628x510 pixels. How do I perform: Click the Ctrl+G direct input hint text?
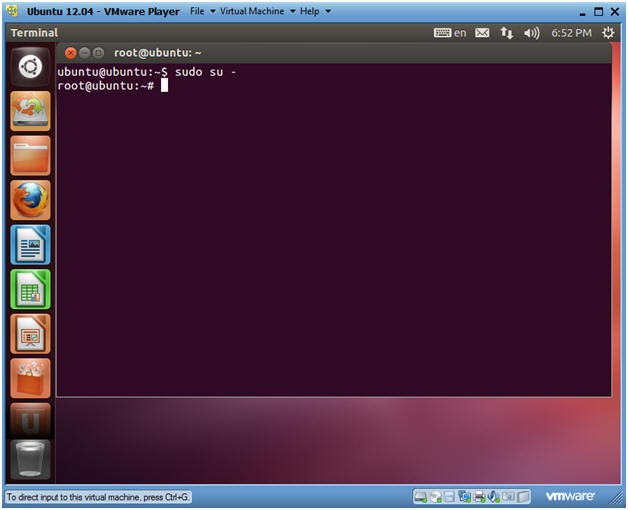[x=98, y=497]
